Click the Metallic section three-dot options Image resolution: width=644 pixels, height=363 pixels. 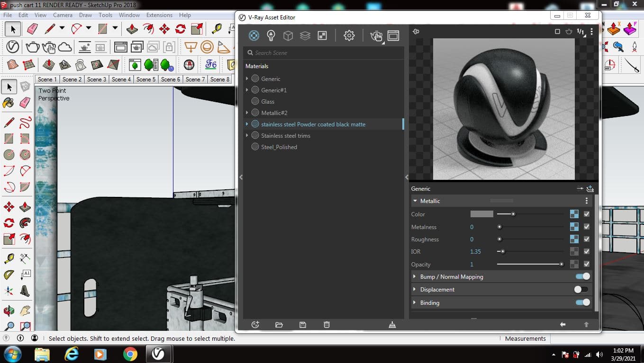pyautogui.click(x=587, y=201)
